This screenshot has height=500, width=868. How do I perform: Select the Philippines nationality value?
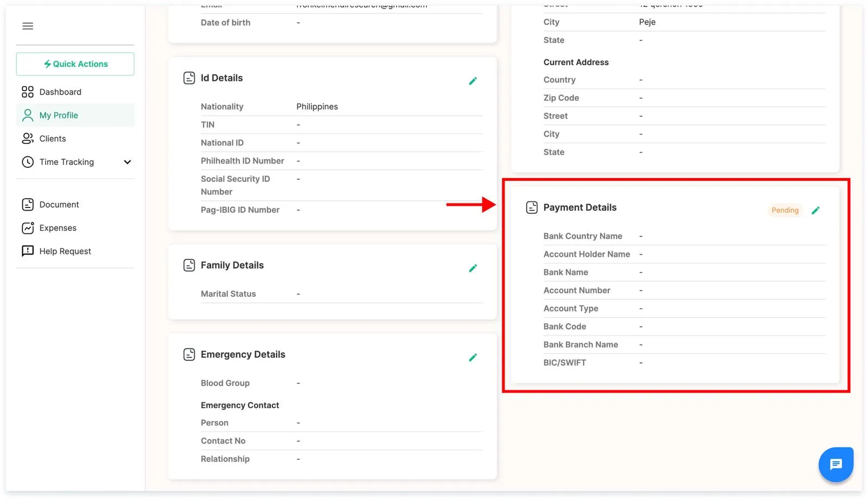click(317, 106)
